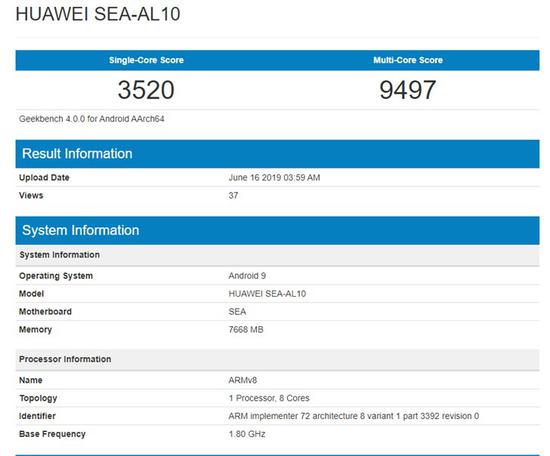Click the Model value HUAWEI SEA-AL10
This screenshot has height=456, width=550.
(267, 294)
